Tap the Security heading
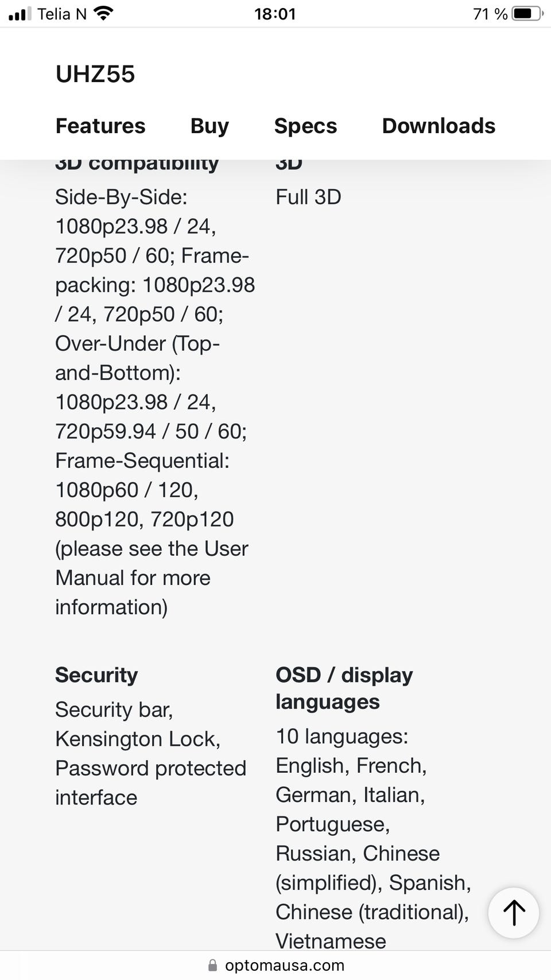The image size is (551, 980). tap(96, 675)
